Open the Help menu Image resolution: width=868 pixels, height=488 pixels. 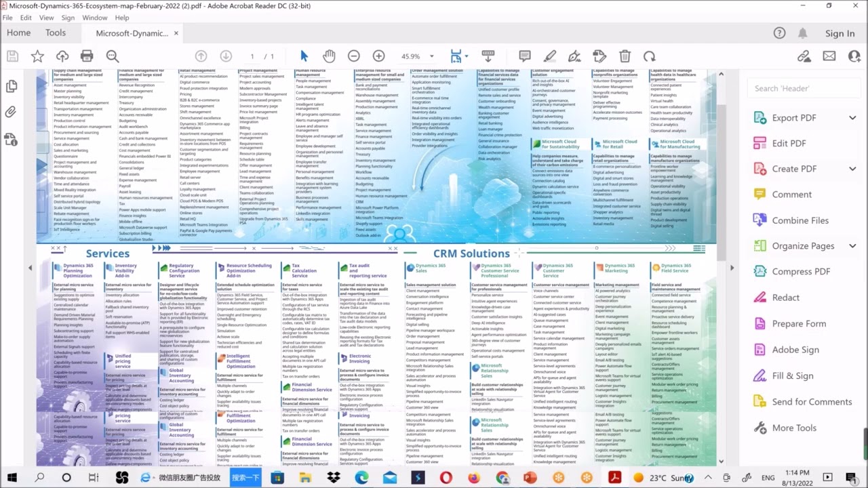tap(122, 18)
